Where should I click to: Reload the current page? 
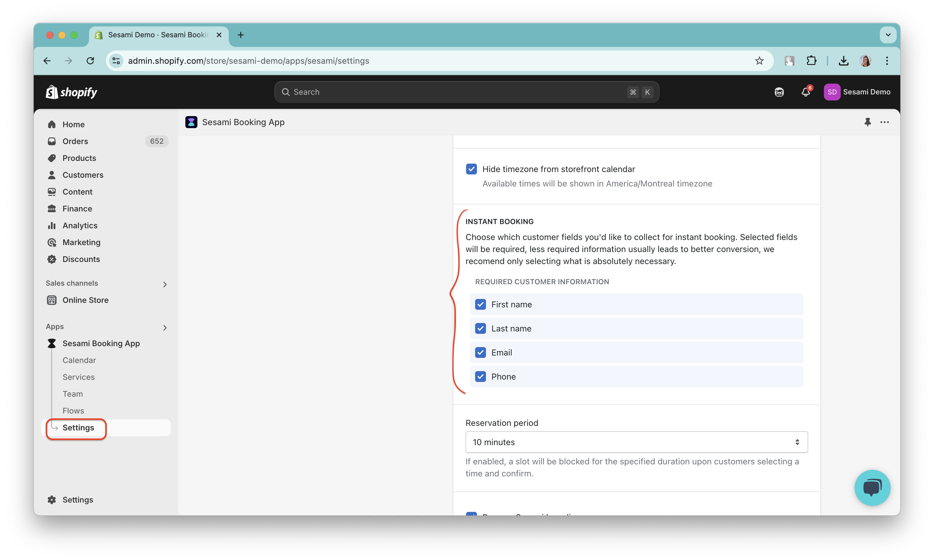tap(90, 61)
